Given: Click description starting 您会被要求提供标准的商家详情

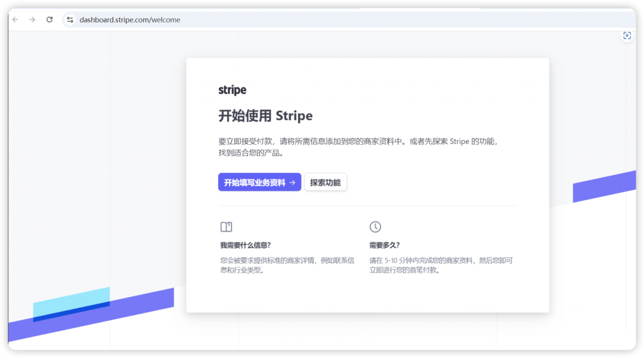Looking at the screenshot, I should 287,265.
